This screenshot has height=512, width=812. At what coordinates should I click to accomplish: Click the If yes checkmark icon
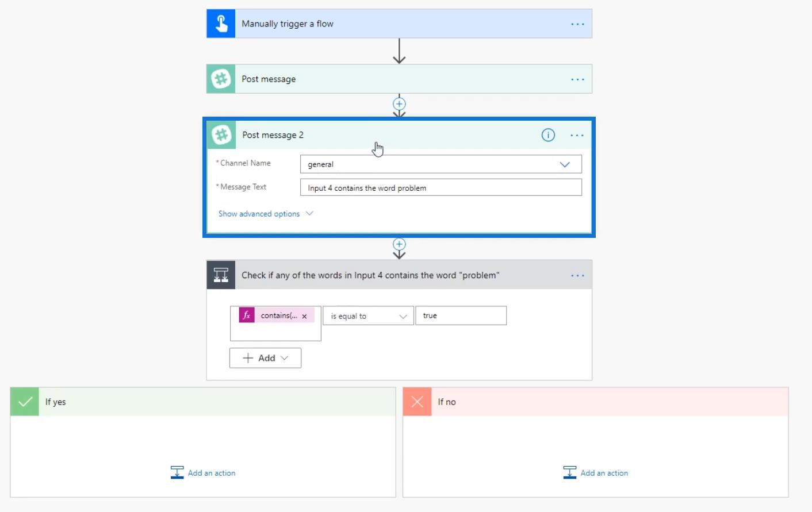click(x=25, y=402)
